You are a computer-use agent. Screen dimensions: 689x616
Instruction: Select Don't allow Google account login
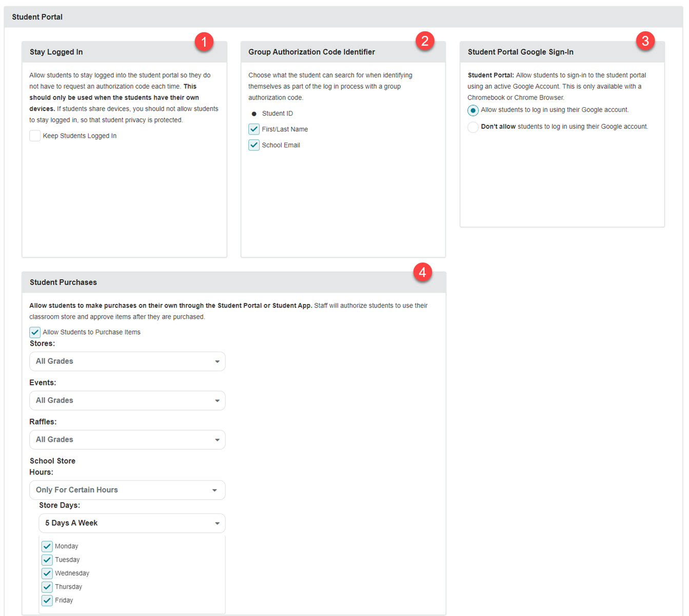coord(473,127)
